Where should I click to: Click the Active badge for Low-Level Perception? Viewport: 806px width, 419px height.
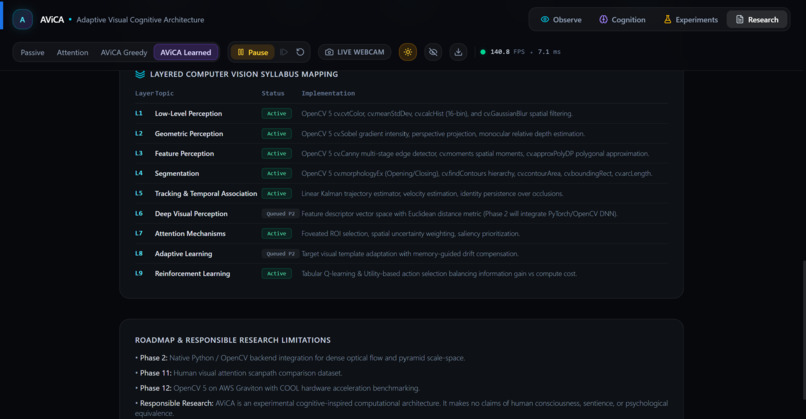[277, 114]
